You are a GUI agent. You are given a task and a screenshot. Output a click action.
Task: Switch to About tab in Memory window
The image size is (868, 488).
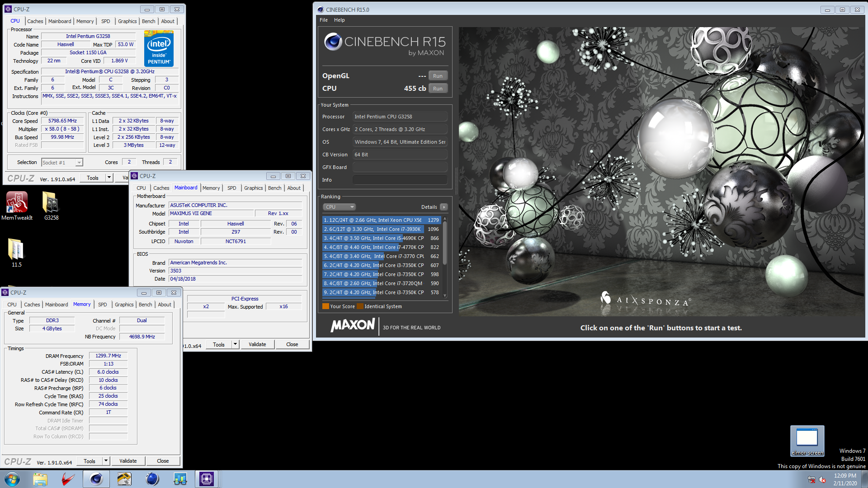(x=165, y=305)
